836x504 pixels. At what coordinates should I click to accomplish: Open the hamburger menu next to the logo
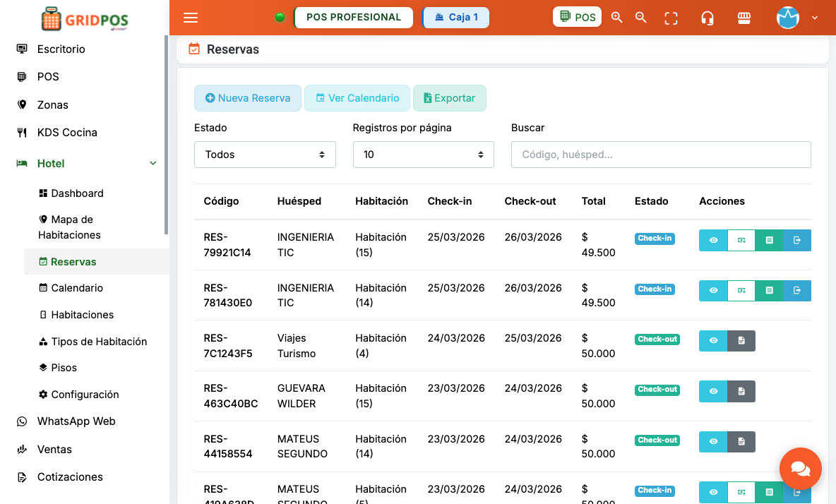(x=190, y=18)
